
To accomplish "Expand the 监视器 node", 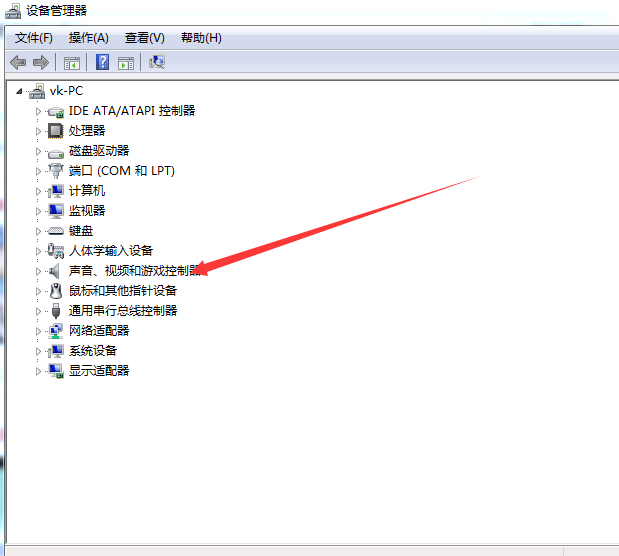I will [38, 211].
